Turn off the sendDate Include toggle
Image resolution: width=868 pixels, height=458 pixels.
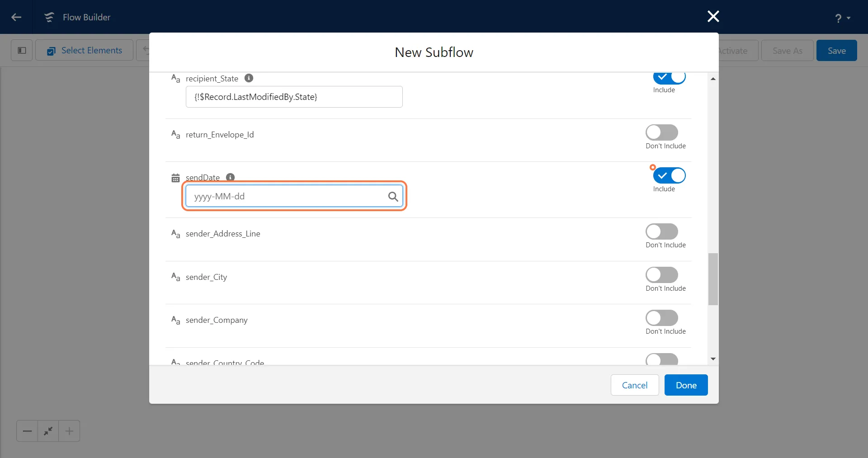tap(669, 175)
